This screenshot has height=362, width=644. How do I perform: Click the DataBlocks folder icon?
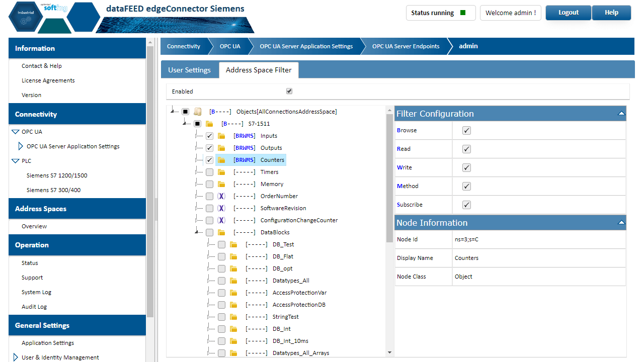pos(221,232)
